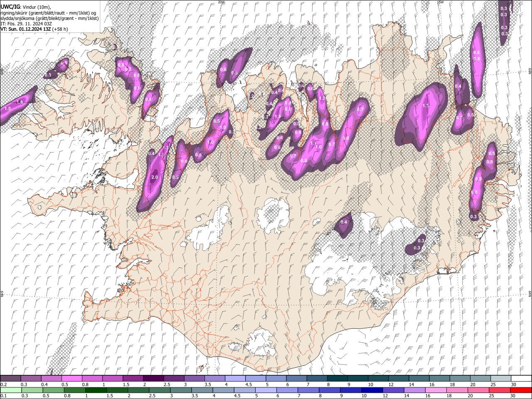Viewport: 532px width, 399px height.
Task: Click the palest green swatch labeled 0.1
Action: [x=11, y=390]
